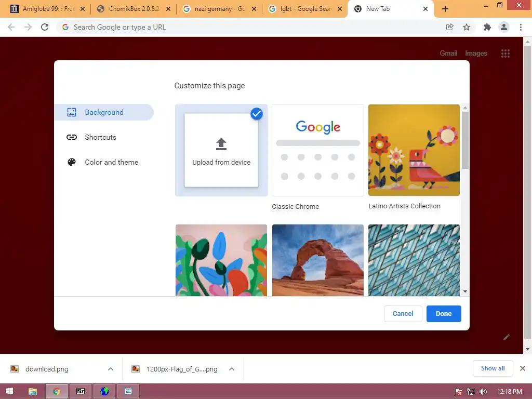Screen dimensions: 532x399
Task: Open the Shortcuts section
Action: (100, 137)
